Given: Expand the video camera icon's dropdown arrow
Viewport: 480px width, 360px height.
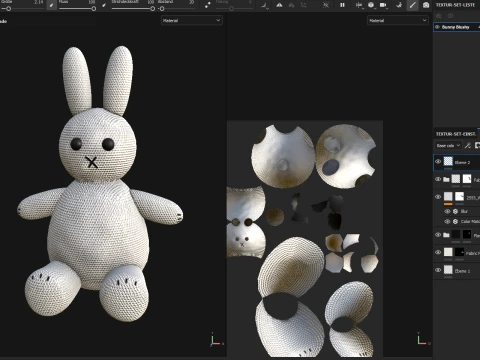Looking at the screenshot, I should [387, 8].
